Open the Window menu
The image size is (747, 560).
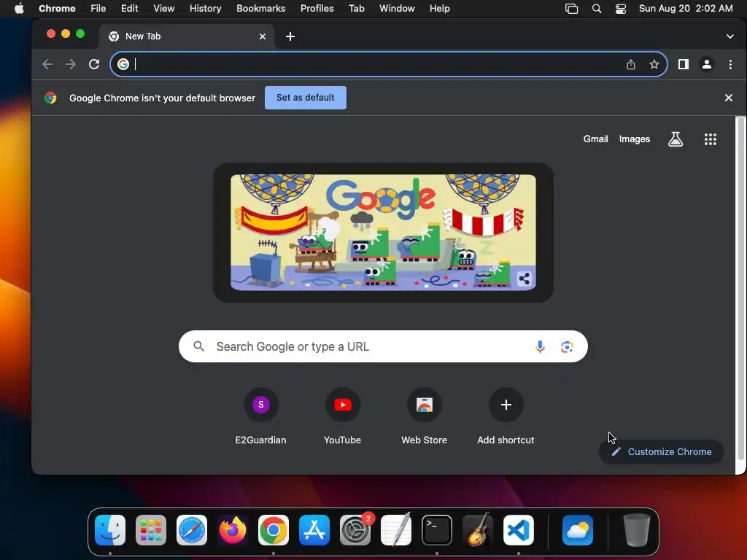[397, 9]
